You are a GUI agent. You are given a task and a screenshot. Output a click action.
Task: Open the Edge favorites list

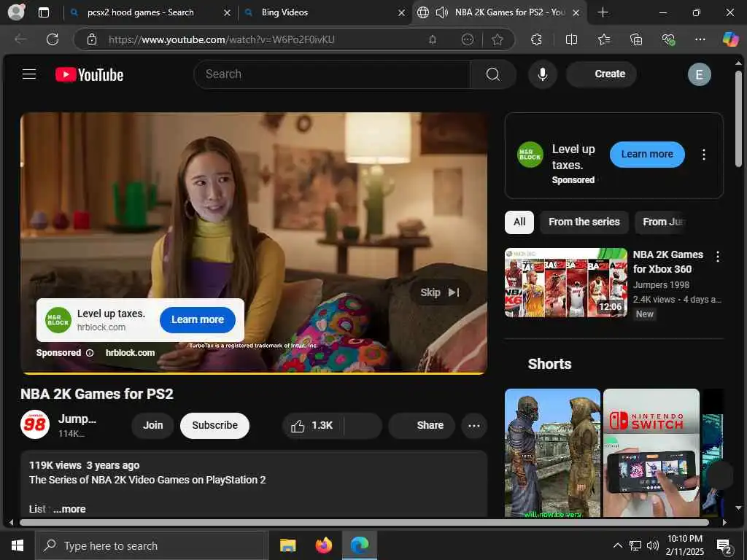(x=604, y=39)
